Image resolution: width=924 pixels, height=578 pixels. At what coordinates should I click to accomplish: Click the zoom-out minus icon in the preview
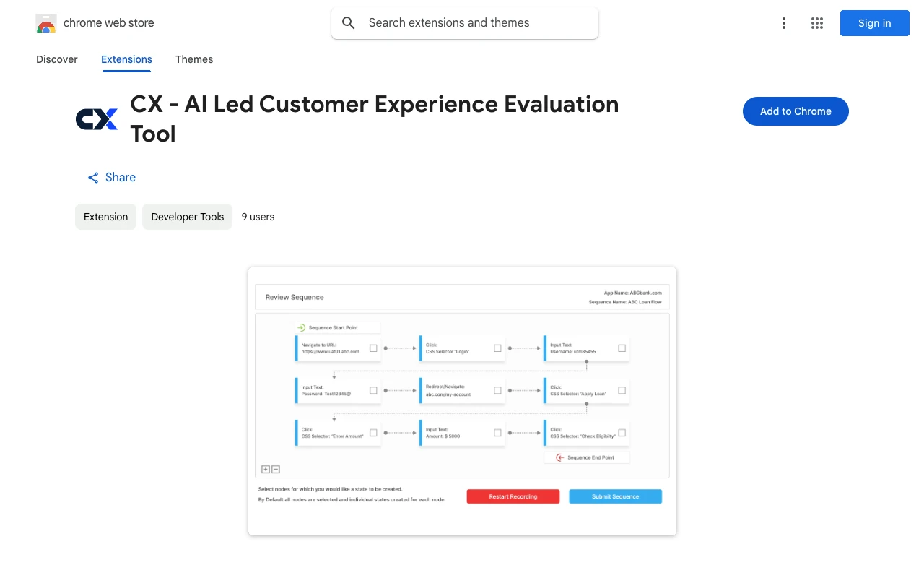pyautogui.click(x=276, y=469)
